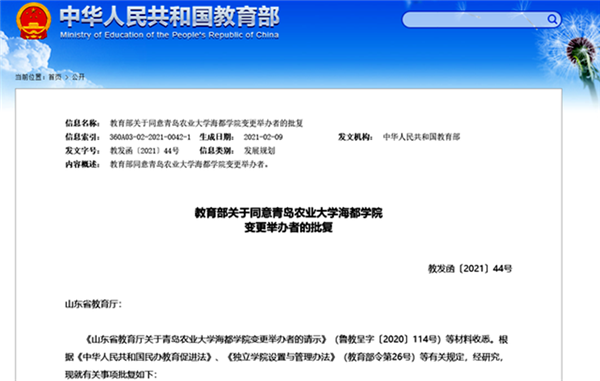Select issuing body 中华人民共和国教育部 value
600x381 pixels.
coord(421,137)
